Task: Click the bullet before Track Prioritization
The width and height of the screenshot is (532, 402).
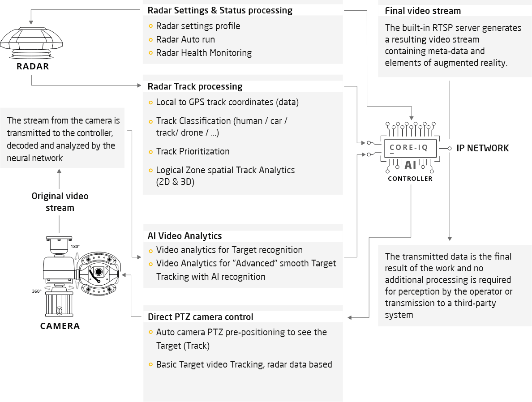Action: click(x=151, y=152)
